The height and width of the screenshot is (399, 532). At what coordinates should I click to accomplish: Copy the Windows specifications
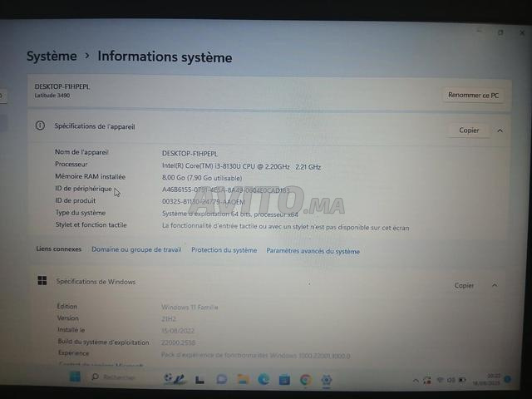[x=464, y=286]
